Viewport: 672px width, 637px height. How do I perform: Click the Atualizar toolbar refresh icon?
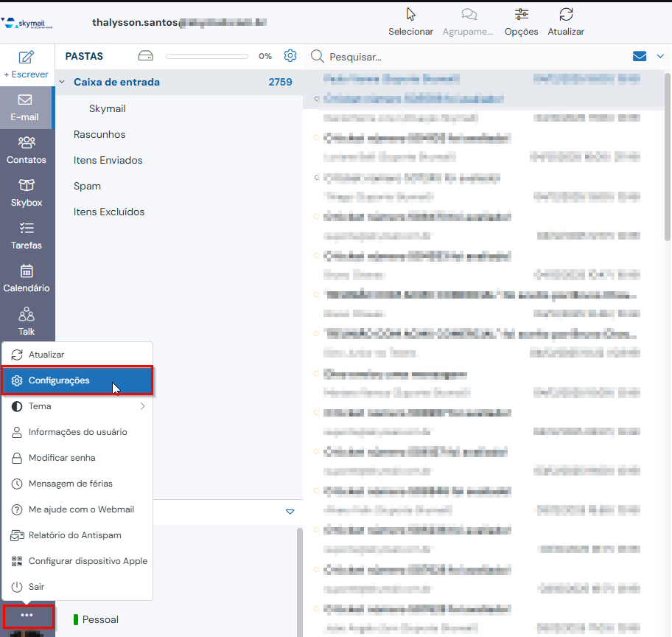pos(566,15)
